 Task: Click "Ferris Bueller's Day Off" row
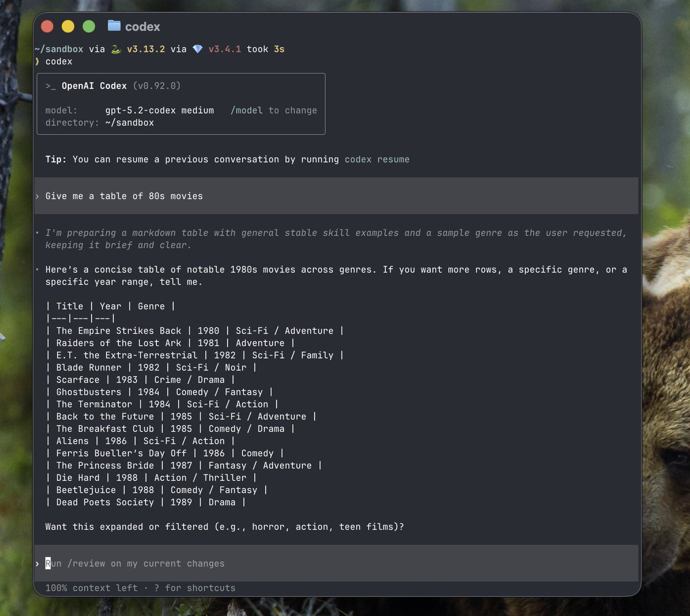click(165, 453)
